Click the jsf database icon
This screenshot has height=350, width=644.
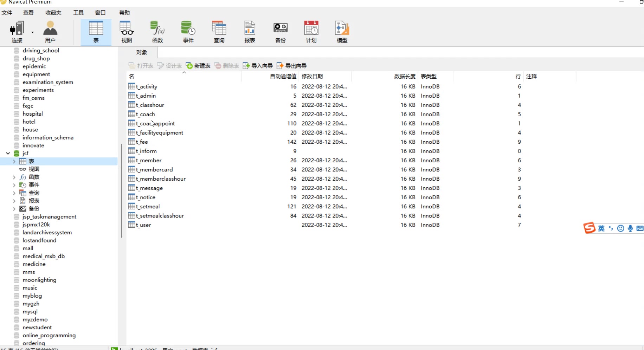coord(17,154)
